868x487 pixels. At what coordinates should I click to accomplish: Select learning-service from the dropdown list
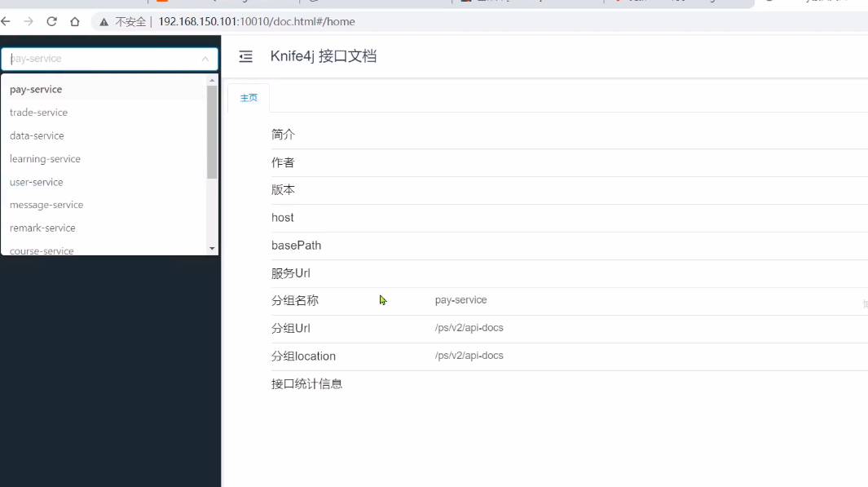point(104,159)
